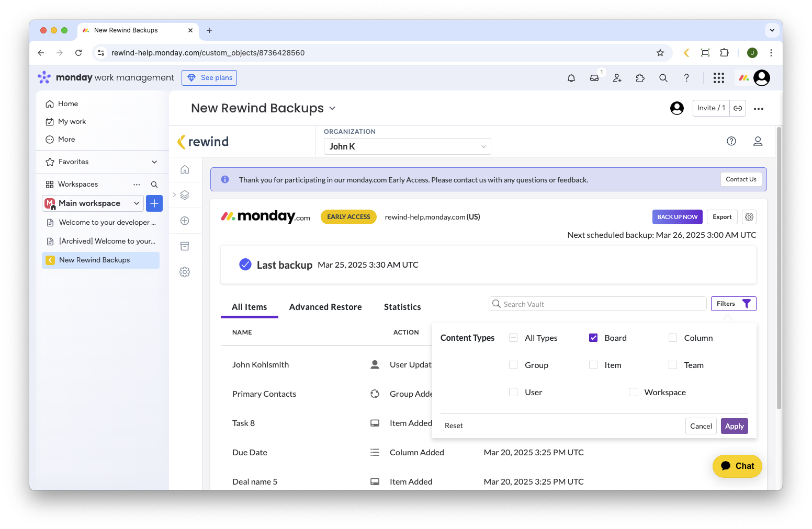This screenshot has height=529, width=812.
Task: Switch to the All Items tab
Action: pyautogui.click(x=250, y=307)
